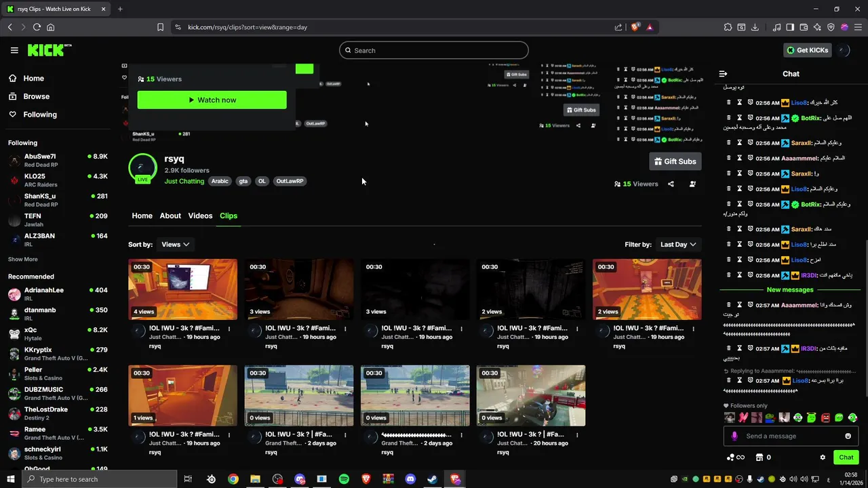
Task: Open Just Chatting category link
Action: click(184, 181)
